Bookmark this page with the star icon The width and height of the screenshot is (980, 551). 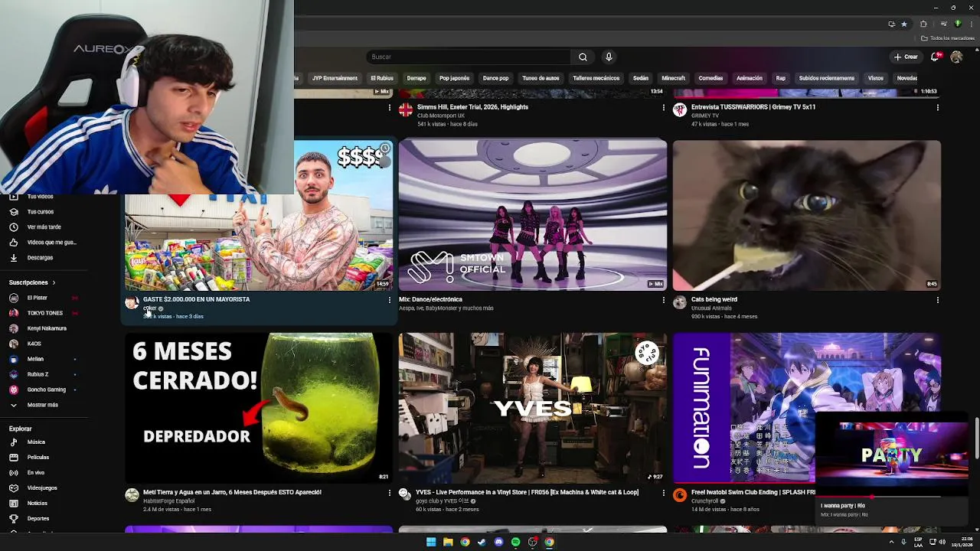coord(903,24)
